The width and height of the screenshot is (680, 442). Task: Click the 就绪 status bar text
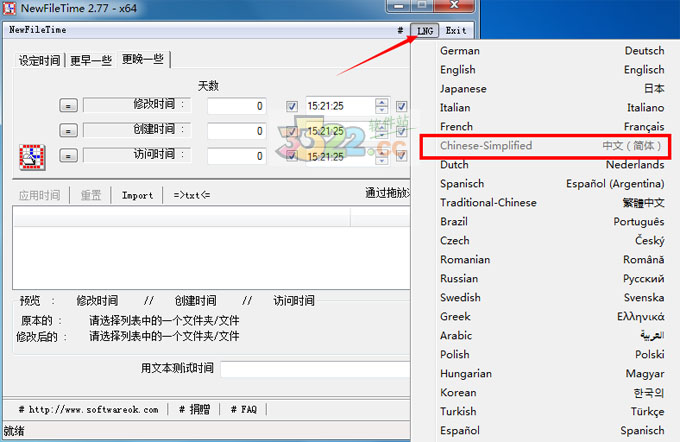(14, 431)
